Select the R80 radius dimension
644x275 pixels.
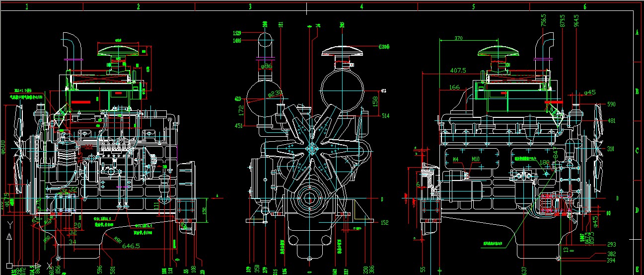tap(118, 240)
